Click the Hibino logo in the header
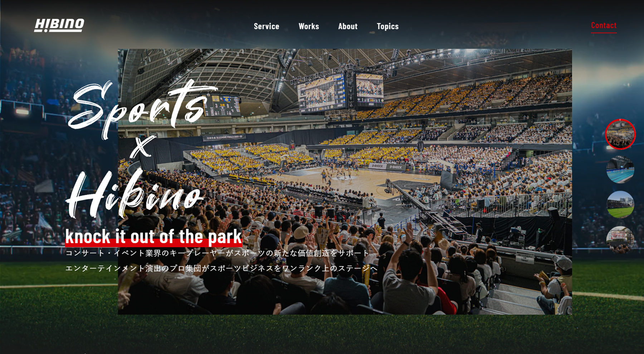This screenshot has height=354, width=644. 59,25
